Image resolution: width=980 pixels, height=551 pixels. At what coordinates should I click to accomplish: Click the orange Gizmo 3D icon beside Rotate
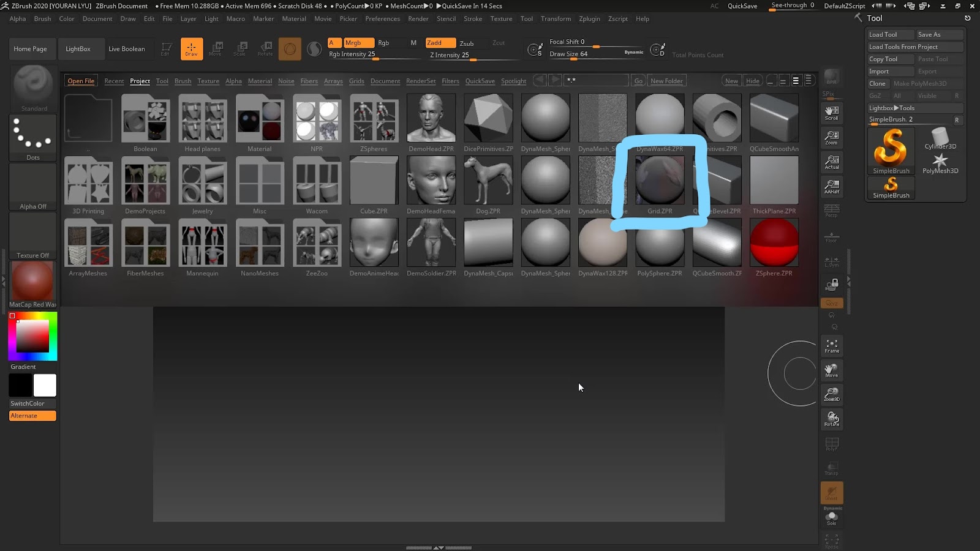290,49
